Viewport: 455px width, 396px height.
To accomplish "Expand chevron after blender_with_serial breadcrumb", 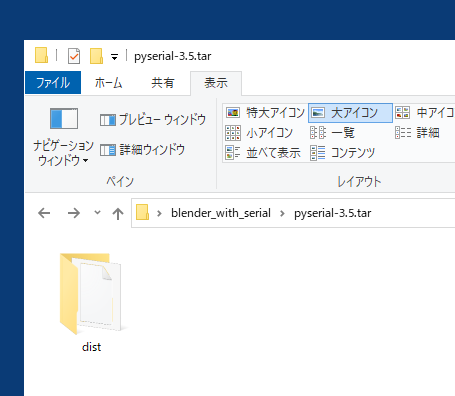I will (282, 213).
